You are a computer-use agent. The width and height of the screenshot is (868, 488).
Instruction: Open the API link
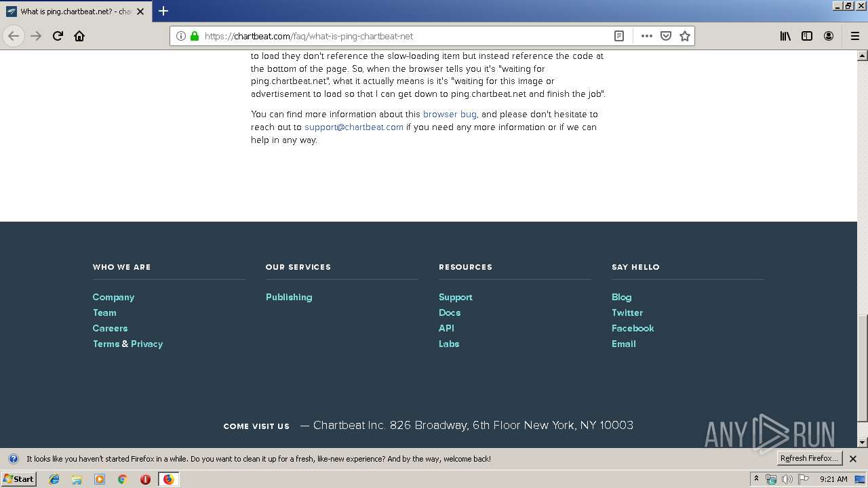click(x=446, y=328)
